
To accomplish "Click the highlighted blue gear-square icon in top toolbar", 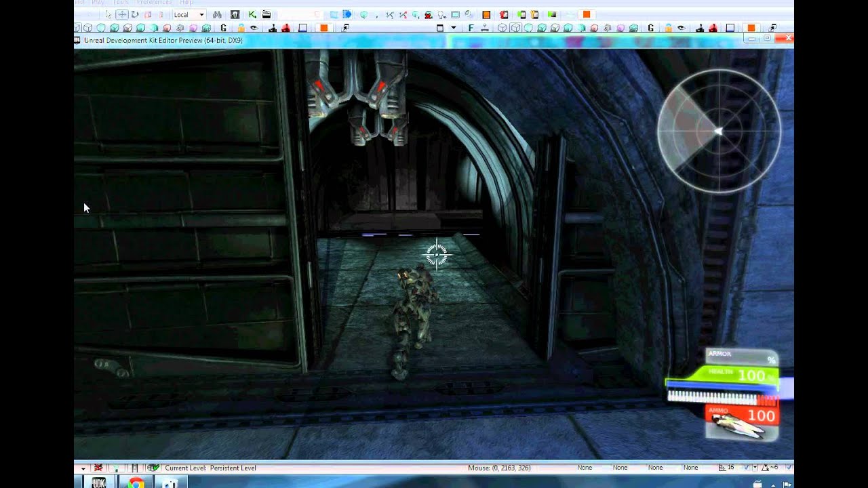I will coord(347,14).
